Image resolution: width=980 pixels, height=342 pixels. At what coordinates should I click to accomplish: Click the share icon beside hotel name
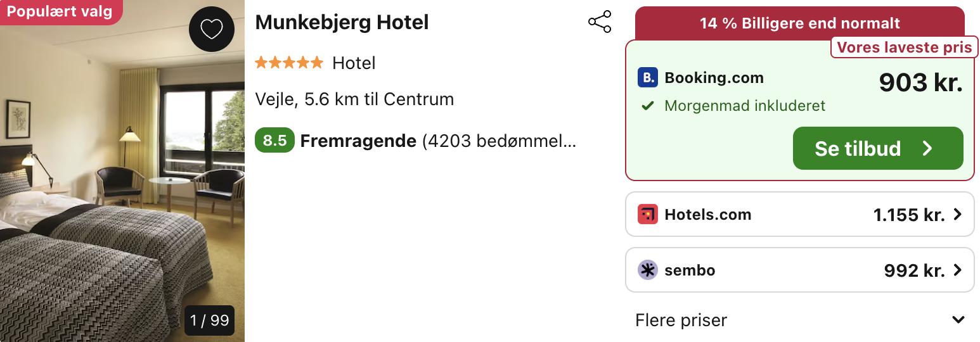click(600, 22)
